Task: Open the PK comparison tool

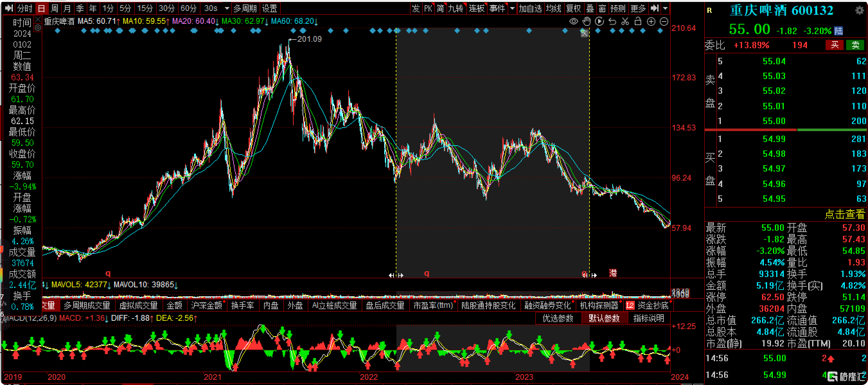Action: point(428,8)
